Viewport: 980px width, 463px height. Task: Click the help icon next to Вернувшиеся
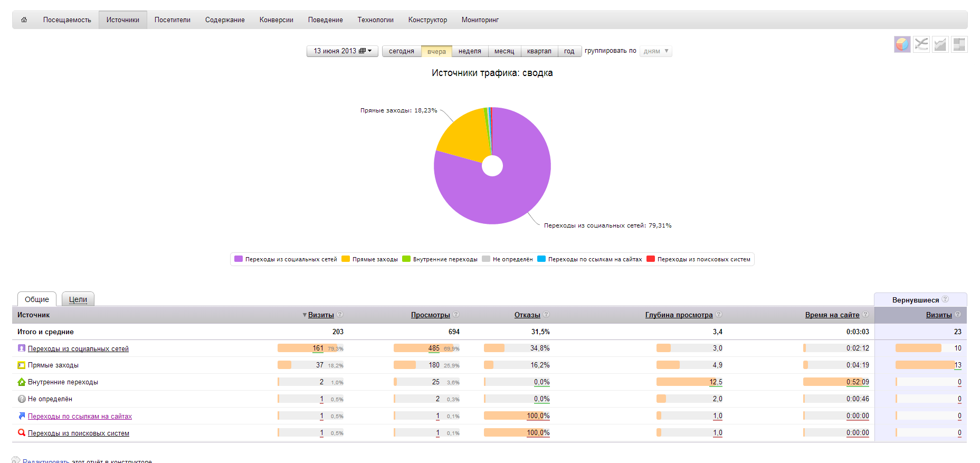(945, 299)
